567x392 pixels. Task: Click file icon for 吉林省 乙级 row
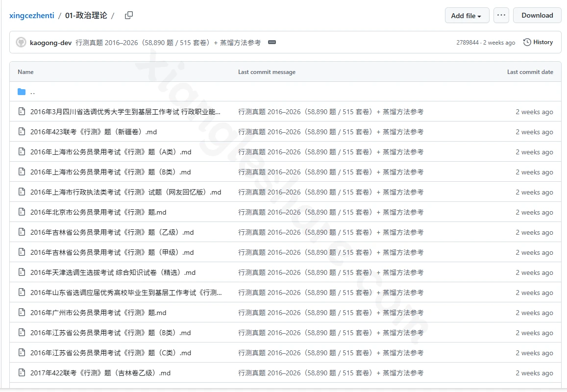[x=22, y=232]
